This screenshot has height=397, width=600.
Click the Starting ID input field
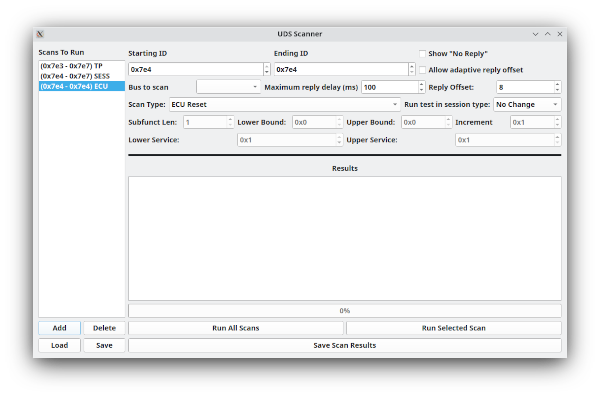click(196, 69)
